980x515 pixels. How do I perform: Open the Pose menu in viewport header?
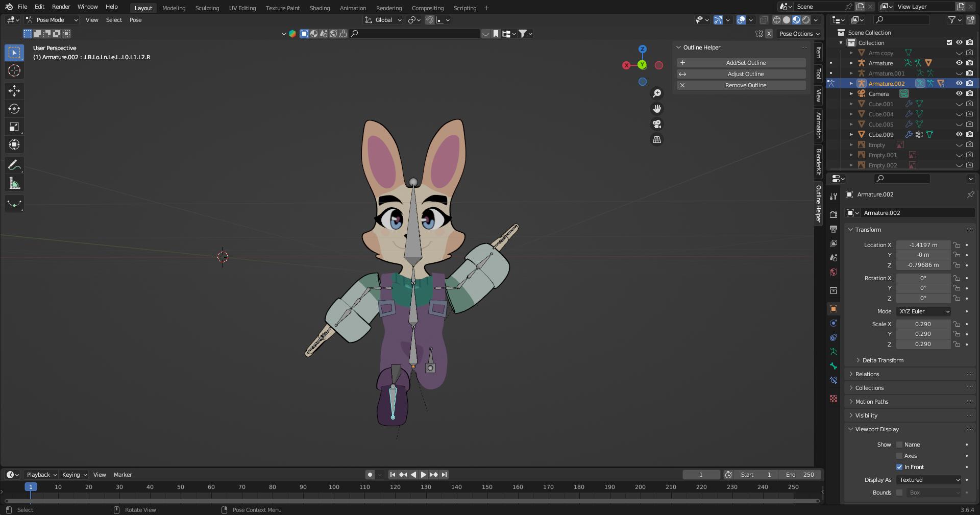135,20
